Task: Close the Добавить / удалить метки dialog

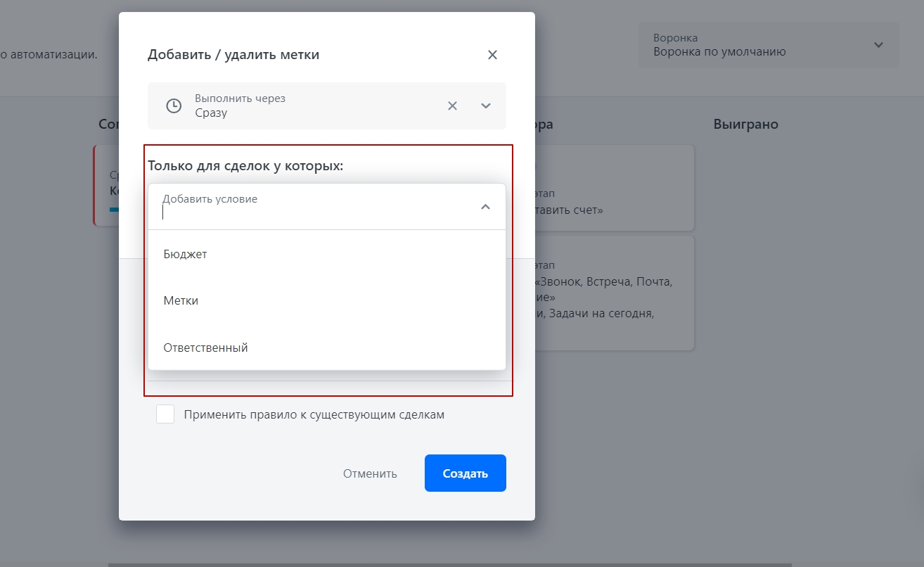Action: pos(492,55)
